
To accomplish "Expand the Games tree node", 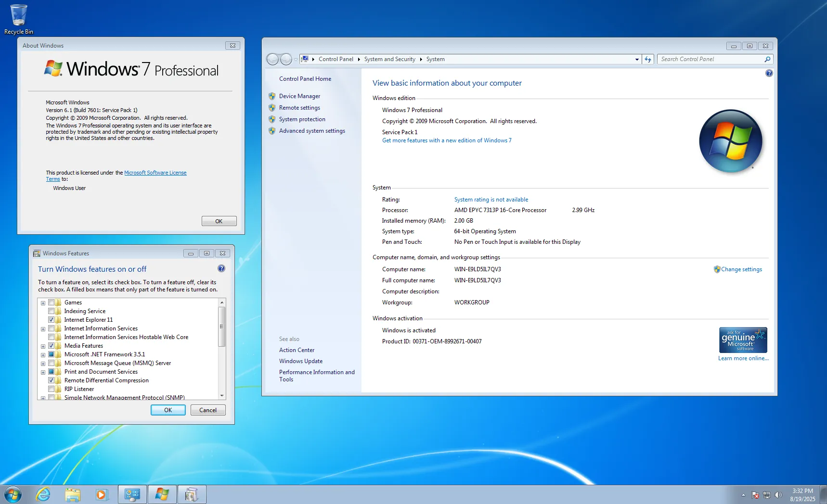I will pyautogui.click(x=43, y=303).
